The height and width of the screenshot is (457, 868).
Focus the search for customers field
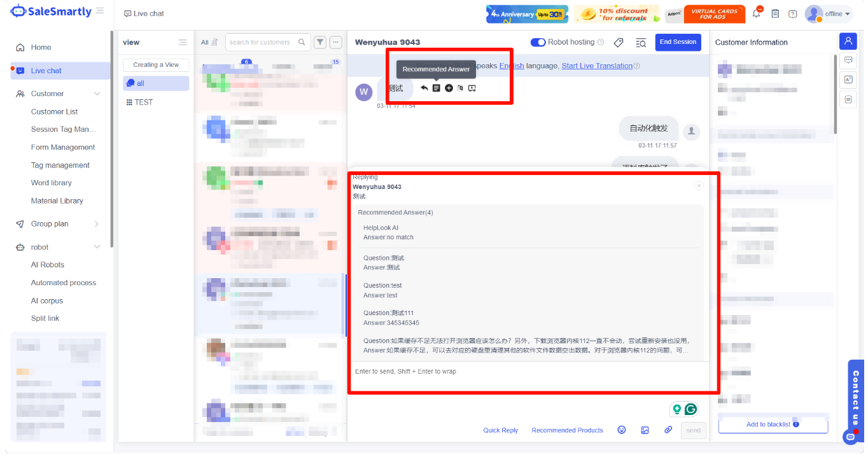[x=268, y=43]
